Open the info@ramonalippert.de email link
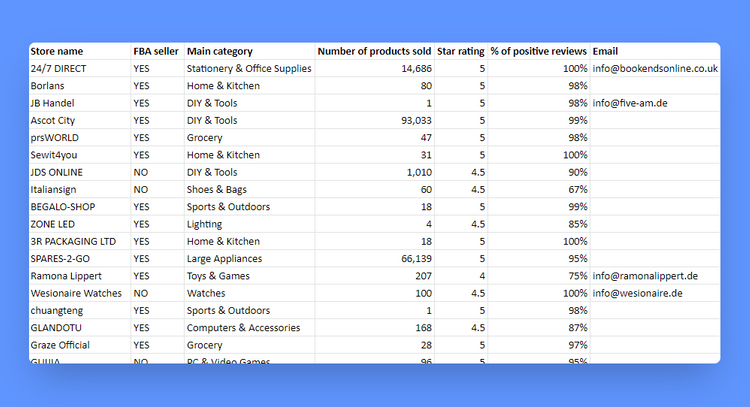Image resolution: width=750 pixels, height=407 pixels. point(645,276)
